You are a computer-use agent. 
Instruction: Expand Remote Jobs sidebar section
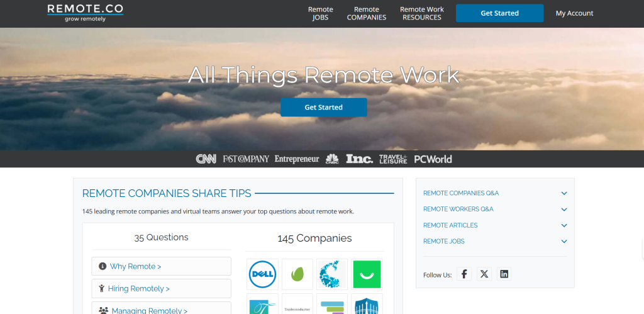pos(495,241)
